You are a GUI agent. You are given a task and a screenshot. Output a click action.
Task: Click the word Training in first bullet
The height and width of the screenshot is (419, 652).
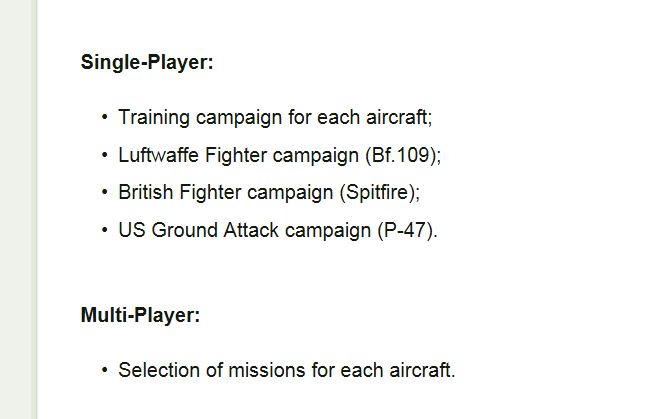pyautogui.click(x=154, y=118)
